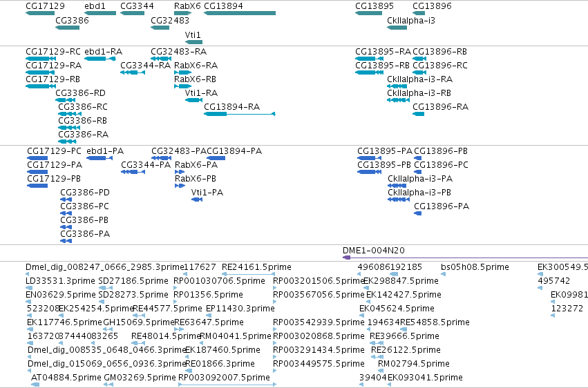Select the long CG13894 gene bar

[240, 13]
